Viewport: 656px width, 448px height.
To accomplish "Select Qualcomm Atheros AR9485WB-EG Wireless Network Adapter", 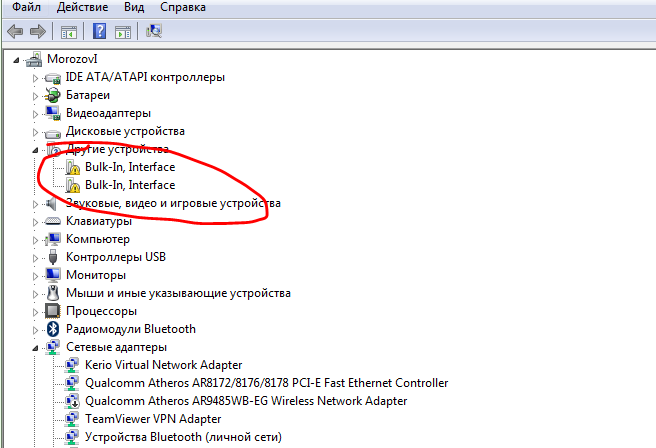I will tap(246, 401).
